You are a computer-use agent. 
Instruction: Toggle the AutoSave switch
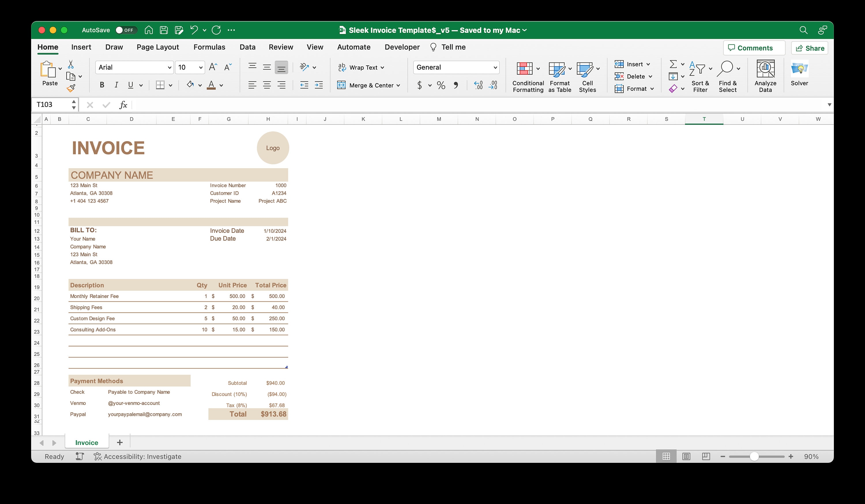[x=126, y=30]
